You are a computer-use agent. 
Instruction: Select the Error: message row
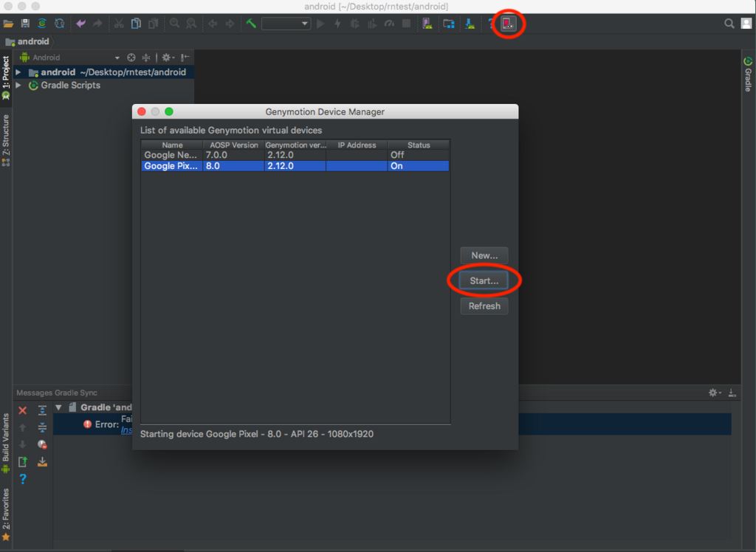pyautogui.click(x=392, y=424)
